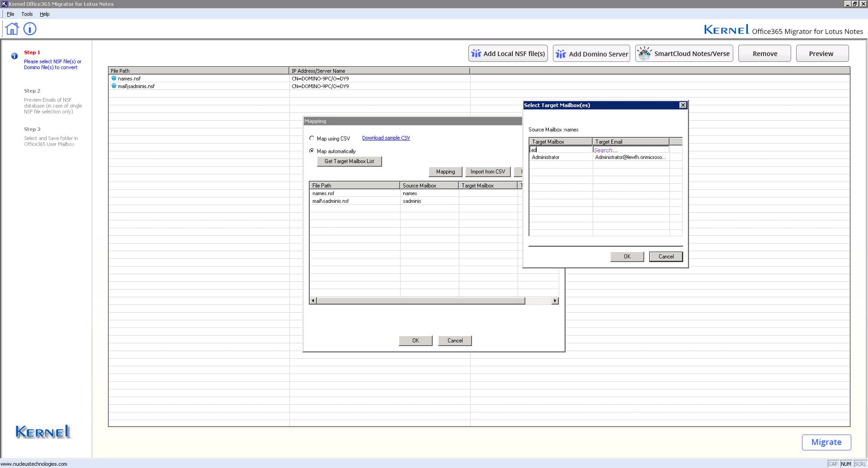868x468 pixels.
Task: Click Step 3 in the sidebar
Action: pyautogui.click(x=32, y=129)
